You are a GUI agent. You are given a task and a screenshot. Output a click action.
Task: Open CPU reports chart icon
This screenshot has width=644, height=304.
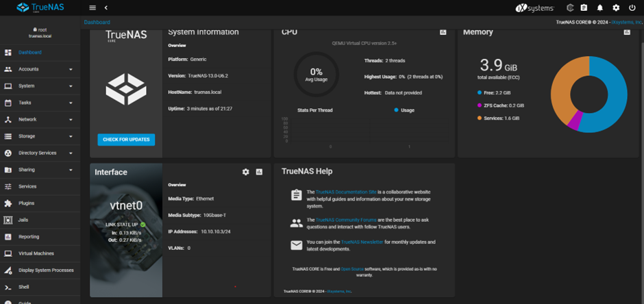pyautogui.click(x=443, y=32)
